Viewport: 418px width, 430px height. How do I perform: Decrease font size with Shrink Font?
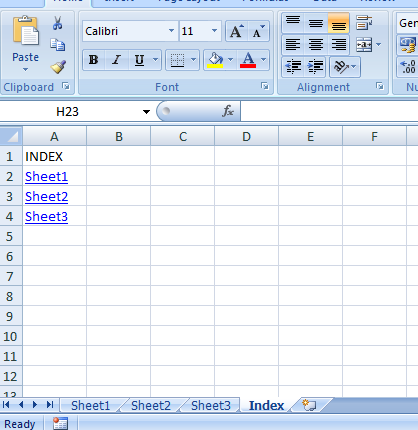click(x=258, y=31)
